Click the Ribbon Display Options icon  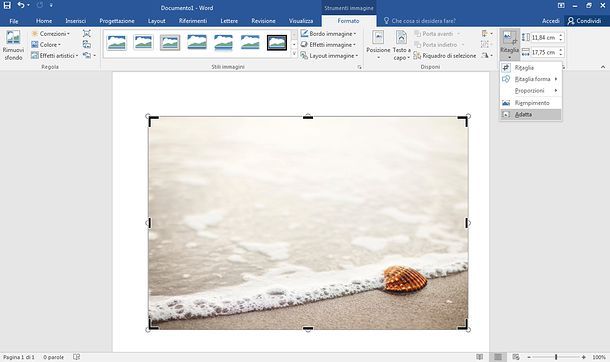(561, 5)
